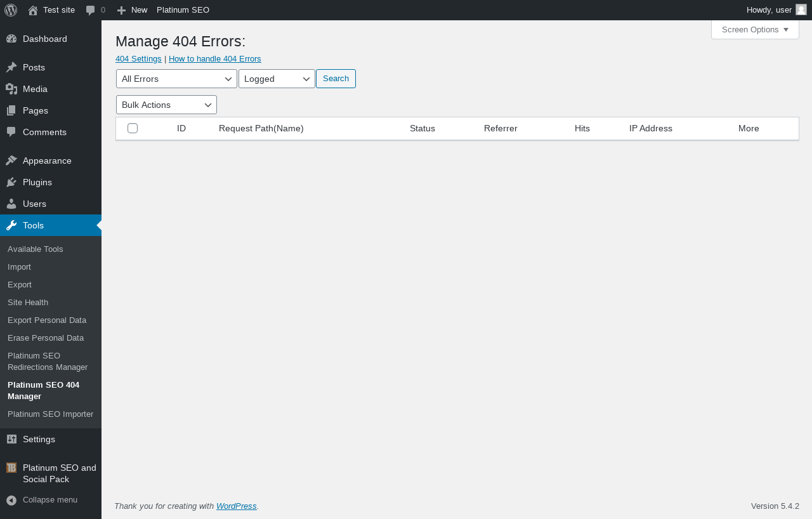The height and width of the screenshot is (519, 812).
Task: Open the Bulk Actions dropdown
Action: click(x=166, y=105)
